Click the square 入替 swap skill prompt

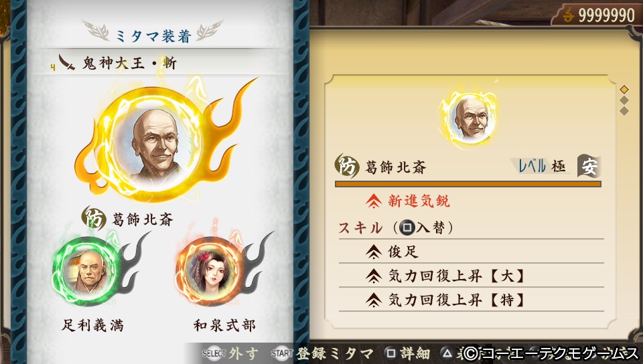pyautogui.click(x=421, y=227)
